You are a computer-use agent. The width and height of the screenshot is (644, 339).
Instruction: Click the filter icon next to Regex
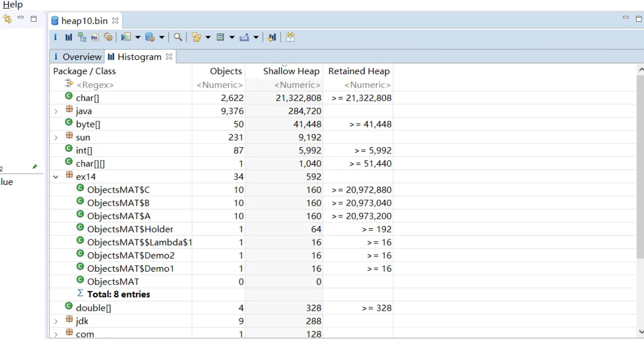(x=69, y=83)
